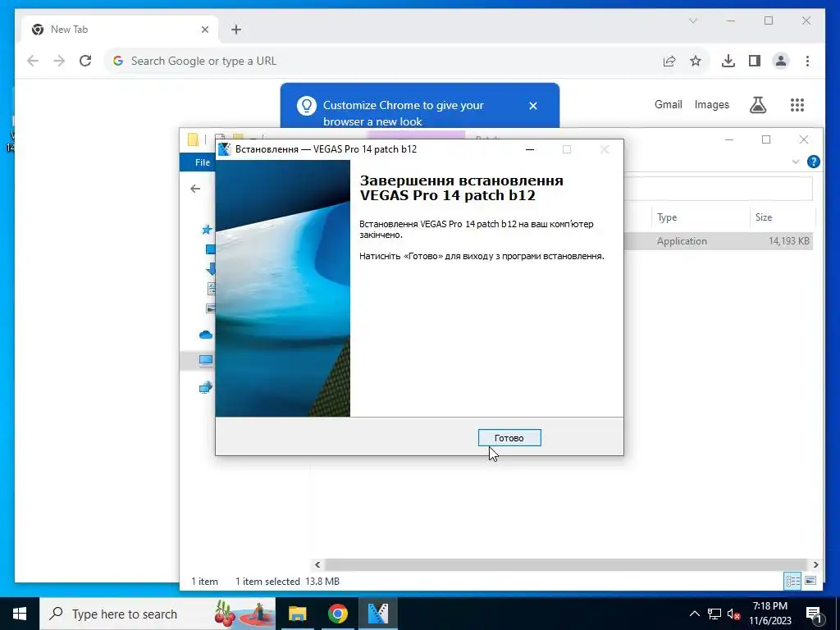Image resolution: width=840 pixels, height=630 pixels.
Task: Close the New Tab tab
Action: 204,30
